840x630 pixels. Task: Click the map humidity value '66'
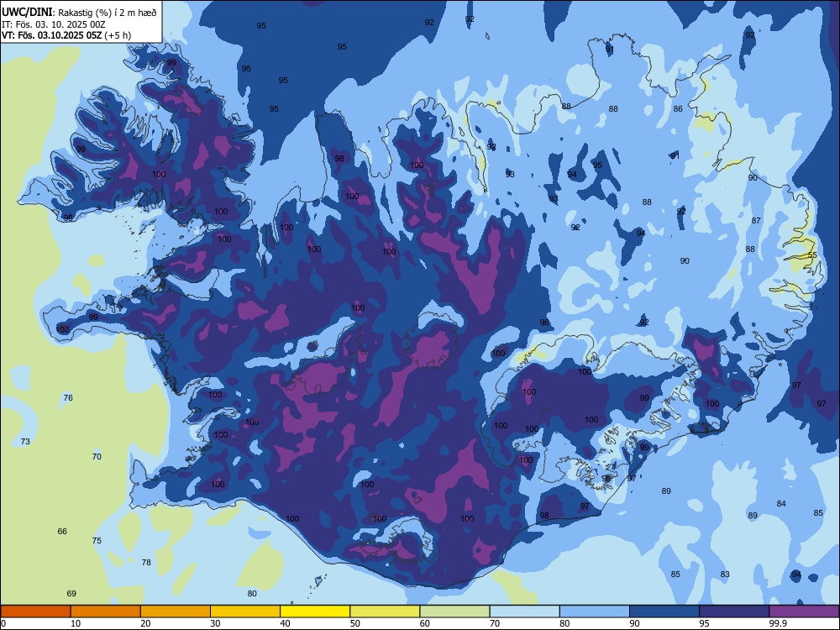tap(62, 532)
